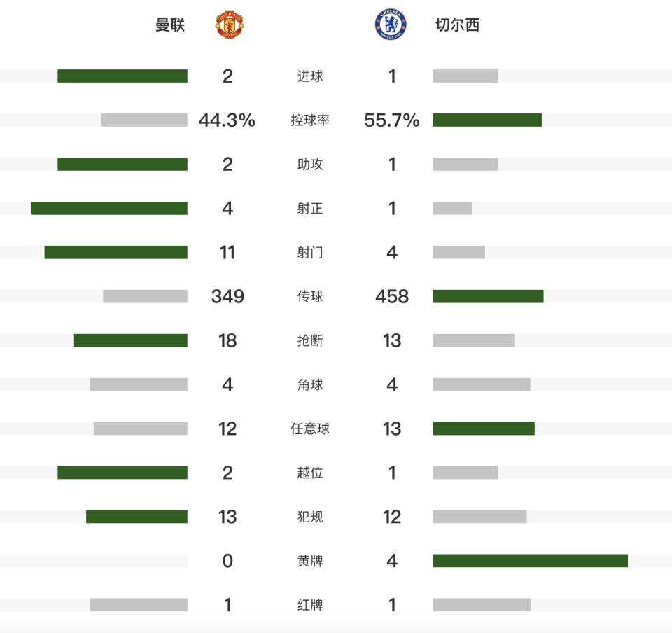Click Chelsea's green 黄牌 bar
672x633 pixels.
pyautogui.click(x=530, y=561)
